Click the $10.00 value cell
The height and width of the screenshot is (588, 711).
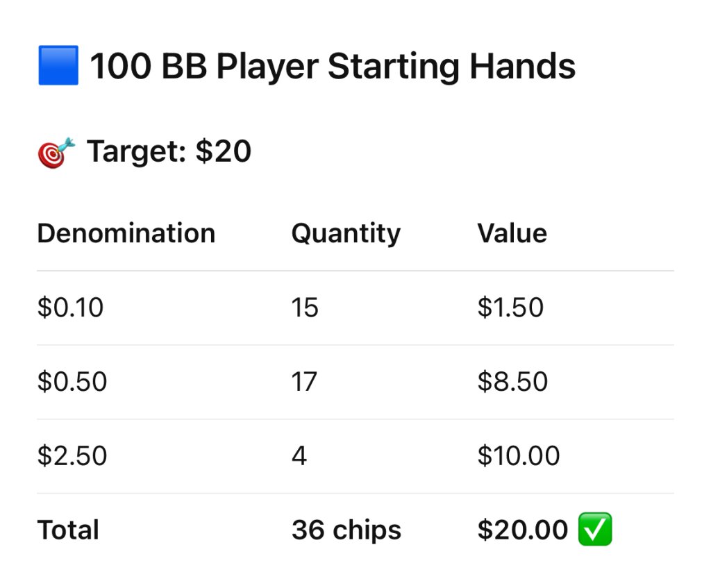point(518,456)
